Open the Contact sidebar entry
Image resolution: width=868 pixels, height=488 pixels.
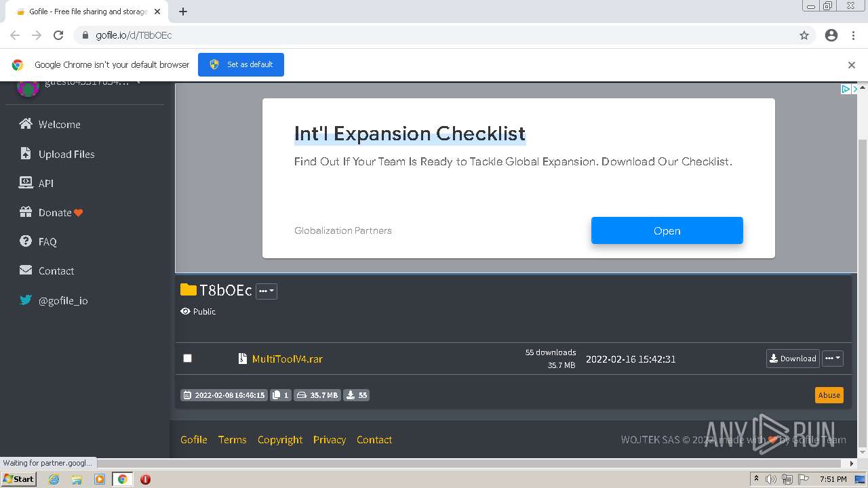[x=47, y=270]
